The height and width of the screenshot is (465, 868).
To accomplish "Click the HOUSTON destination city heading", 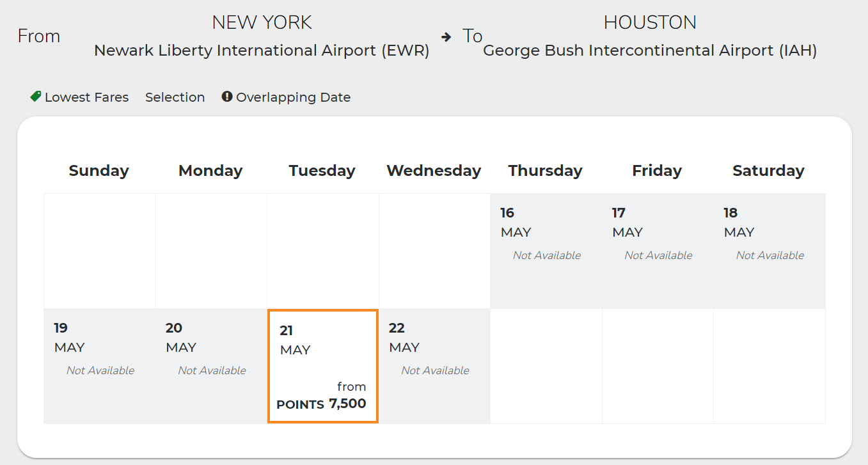I will tap(650, 22).
